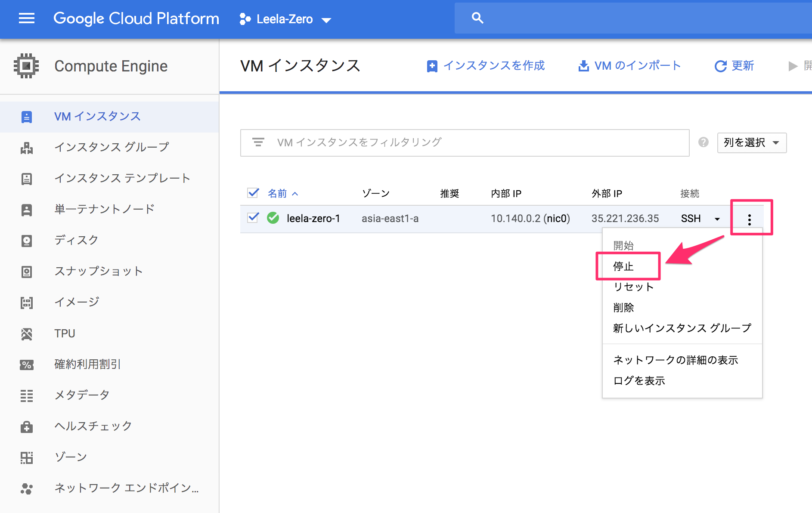Open Compute Engine heading link

click(x=111, y=66)
